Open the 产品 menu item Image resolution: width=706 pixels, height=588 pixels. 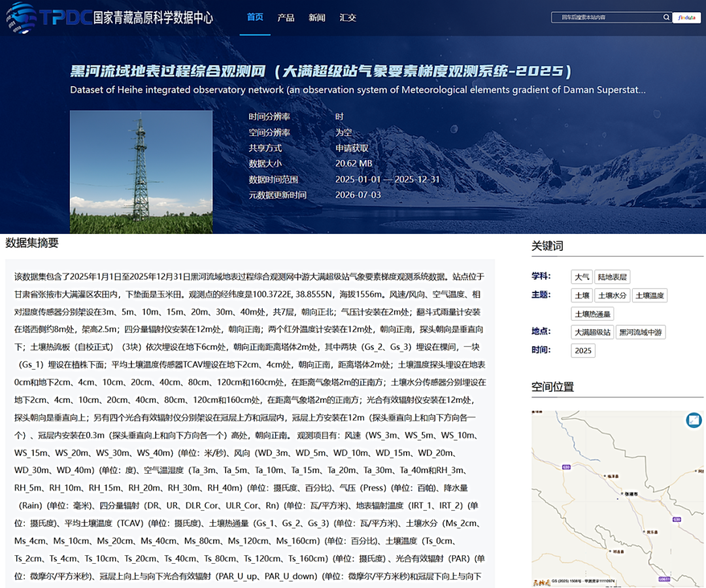coord(286,18)
